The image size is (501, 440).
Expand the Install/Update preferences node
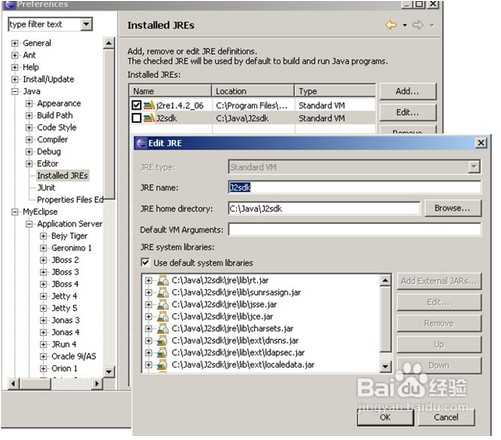[15, 79]
